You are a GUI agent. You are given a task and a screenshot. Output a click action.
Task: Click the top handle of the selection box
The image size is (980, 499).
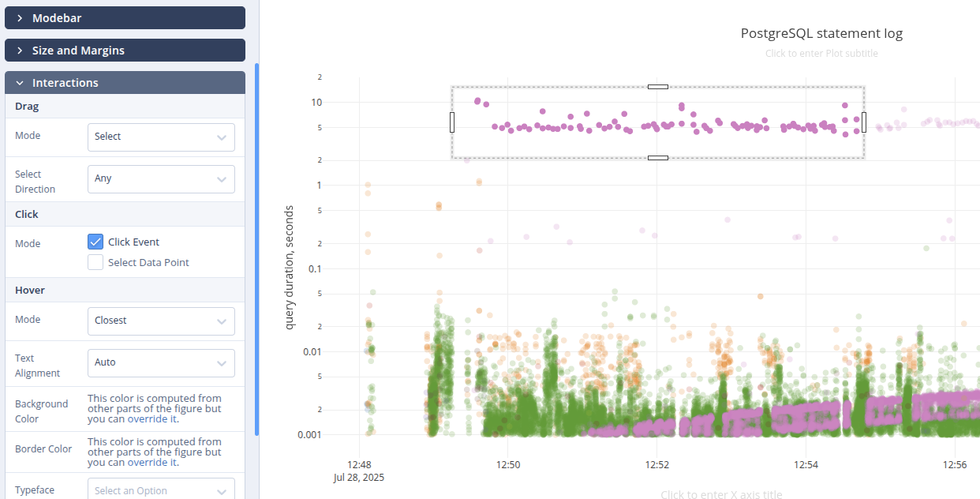click(x=657, y=87)
